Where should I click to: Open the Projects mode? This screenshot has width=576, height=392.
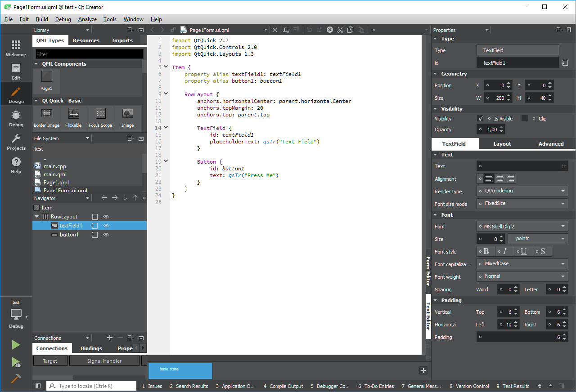coord(16,142)
